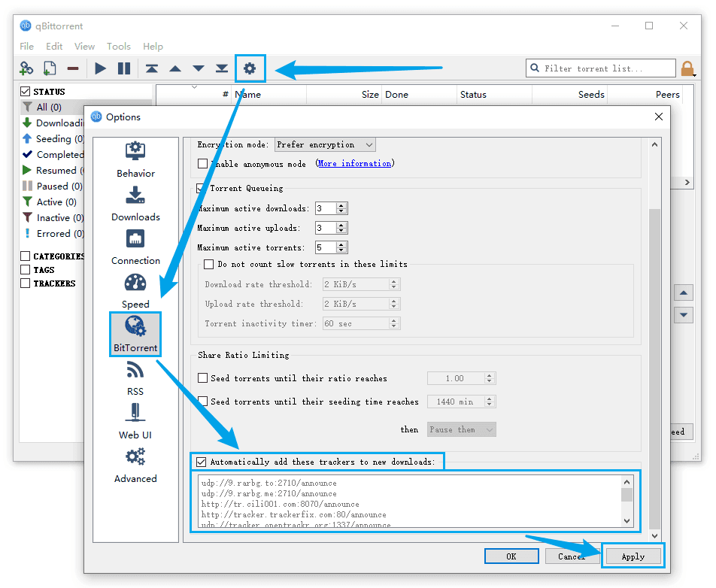Pause selected torrent using toolbar pause icon

125,68
